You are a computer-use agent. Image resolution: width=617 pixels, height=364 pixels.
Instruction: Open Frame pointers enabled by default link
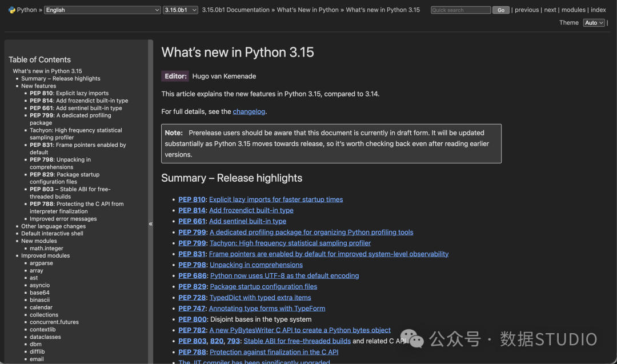[x=329, y=254]
